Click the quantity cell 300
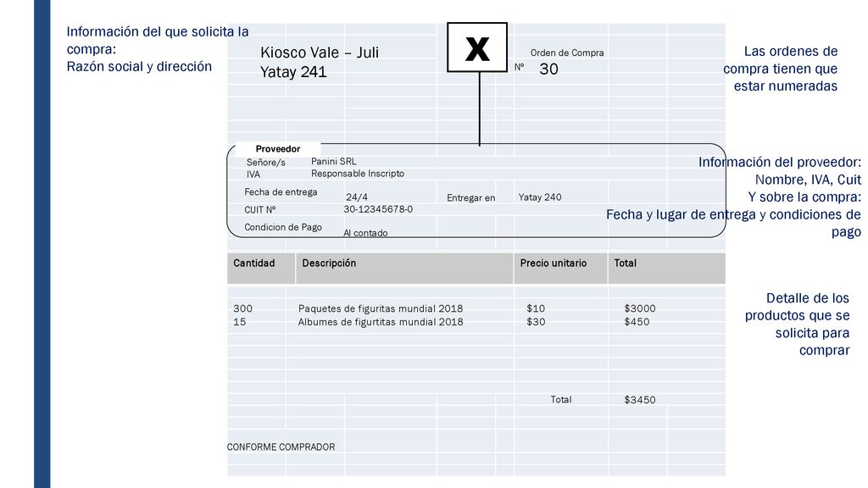 (x=242, y=308)
